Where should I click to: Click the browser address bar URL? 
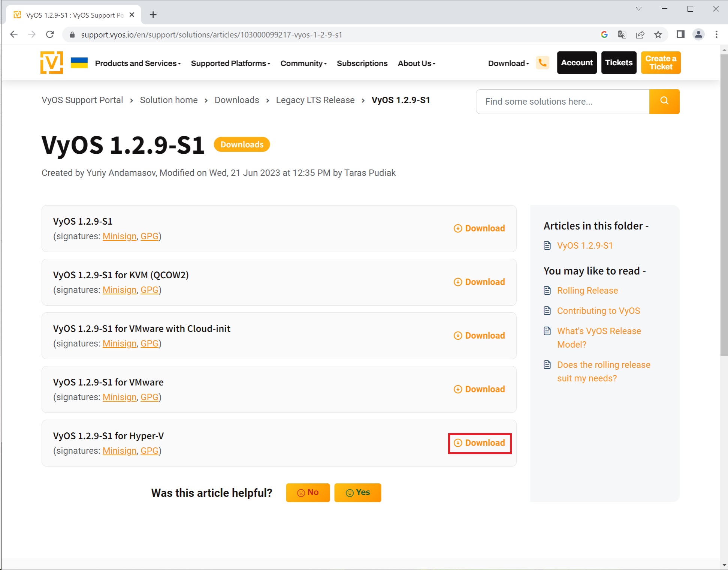point(211,34)
